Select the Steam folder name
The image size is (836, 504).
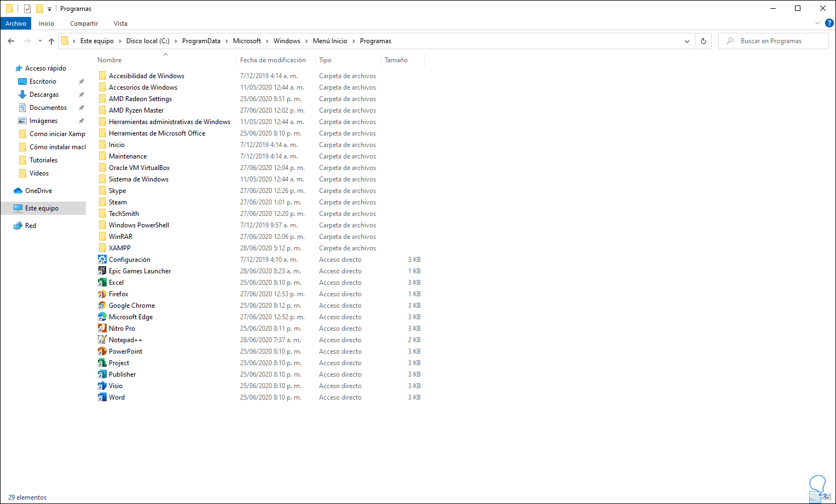click(118, 202)
